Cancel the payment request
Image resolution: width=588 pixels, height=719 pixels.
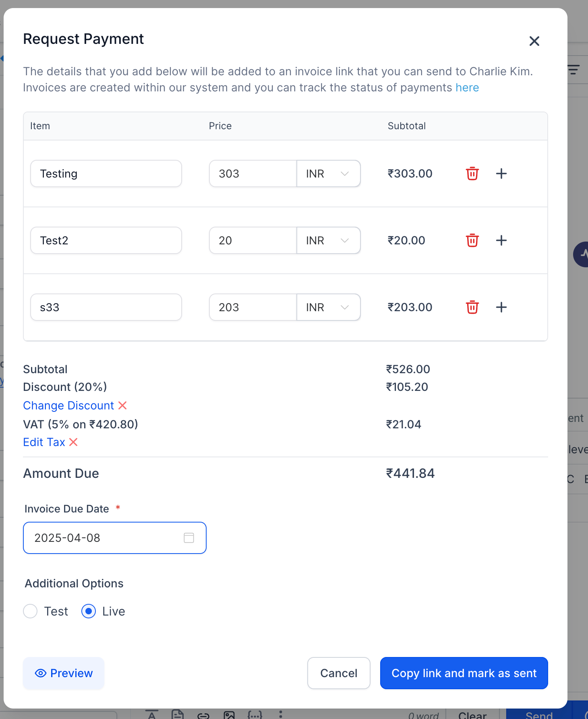click(x=339, y=673)
